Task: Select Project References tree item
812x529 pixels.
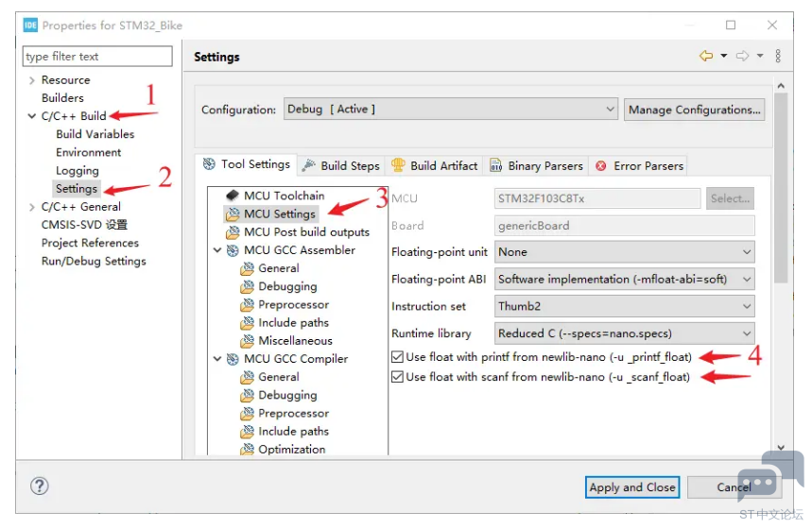Action: point(90,243)
